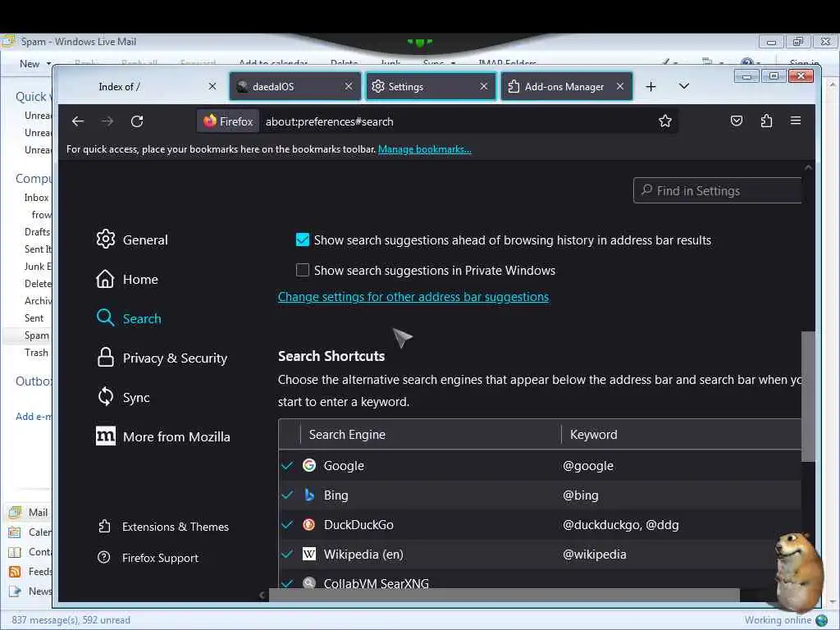
Task: Select the Bing search engine row
Action: click(540, 495)
